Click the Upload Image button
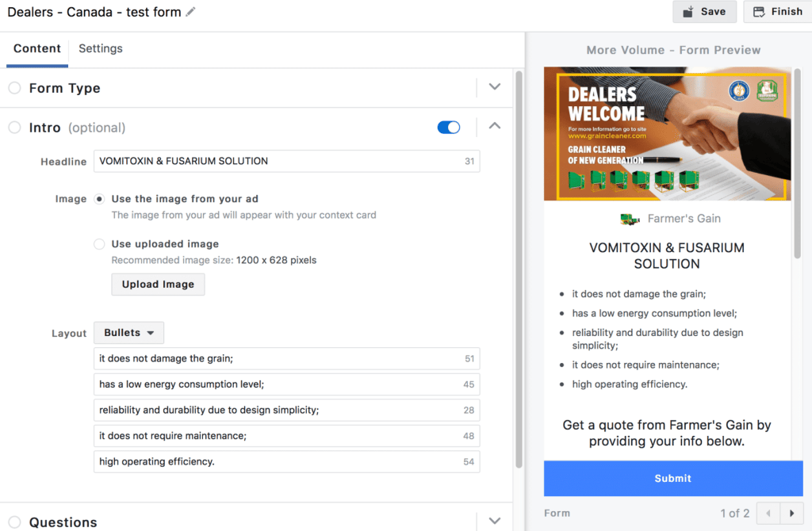This screenshot has height=531, width=812. tap(158, 283)
